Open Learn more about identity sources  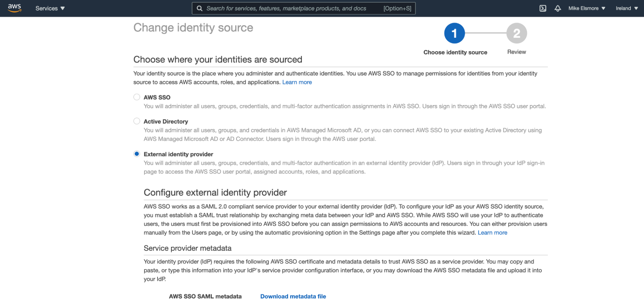click(297, 82)
